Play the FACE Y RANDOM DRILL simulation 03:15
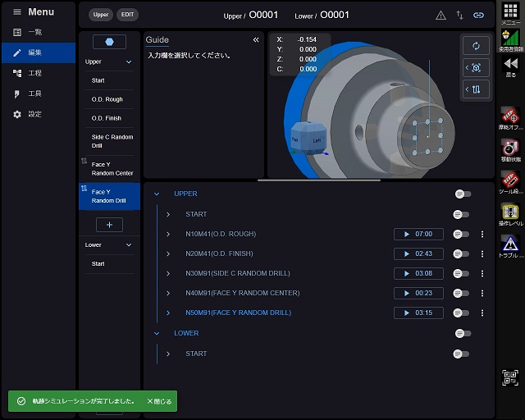 tap(418, 313)
